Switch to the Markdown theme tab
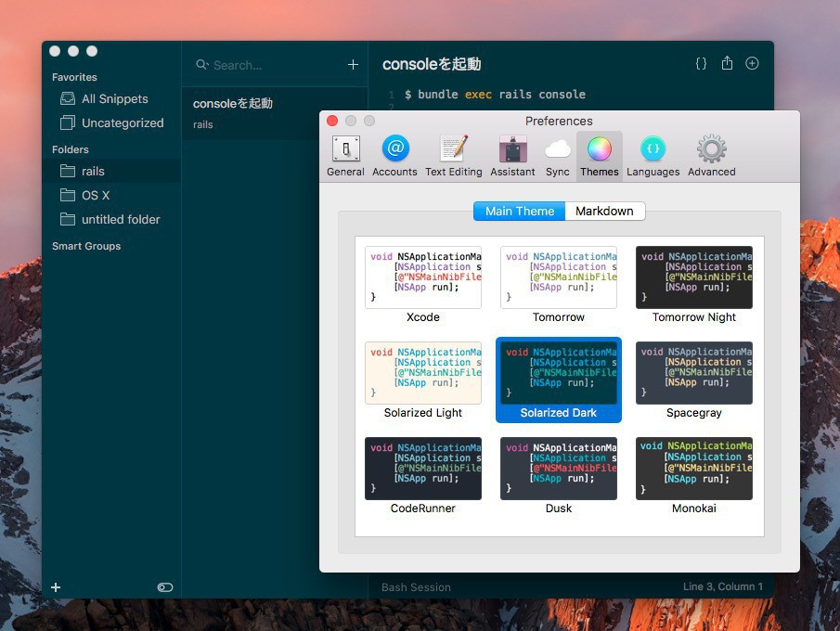Image resolution: width=840 pixels, height=631 pixels. 604,212
